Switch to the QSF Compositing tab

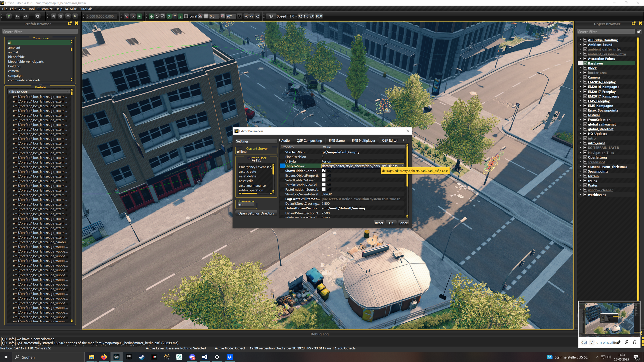309,141
